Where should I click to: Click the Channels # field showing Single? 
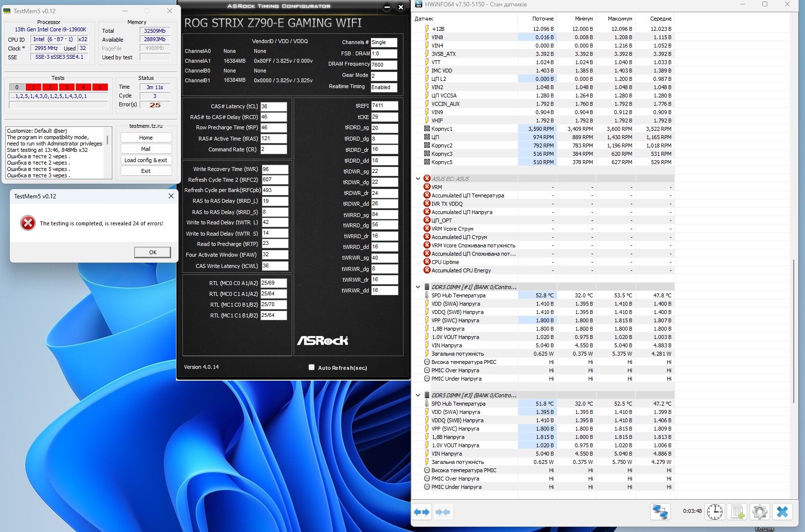coord(384,43)
